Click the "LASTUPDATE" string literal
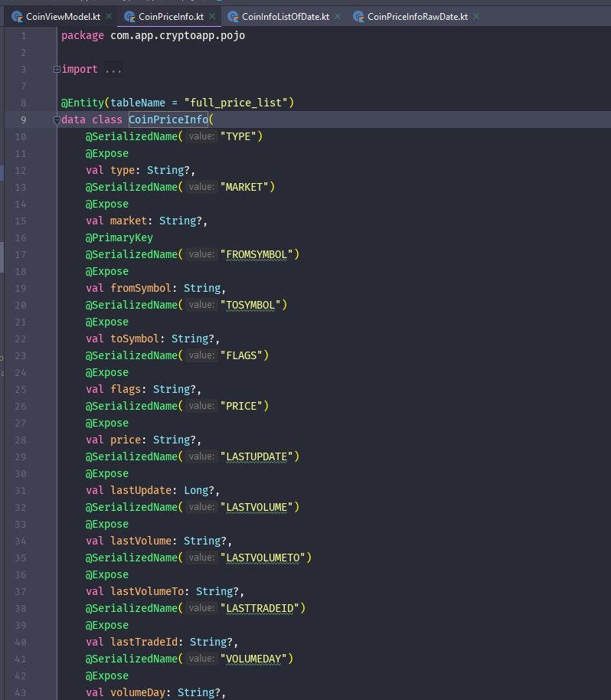This screenshot has width=611, height=700. 256,456
